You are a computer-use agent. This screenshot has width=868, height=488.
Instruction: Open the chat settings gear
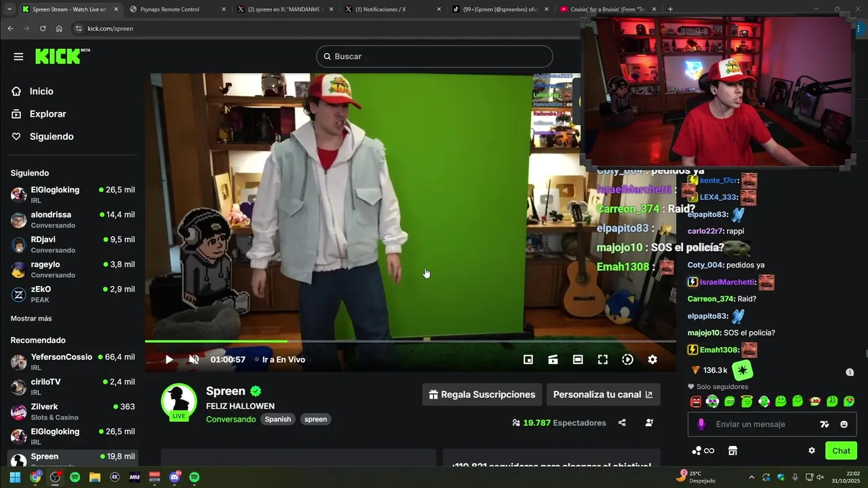point(812,451)
